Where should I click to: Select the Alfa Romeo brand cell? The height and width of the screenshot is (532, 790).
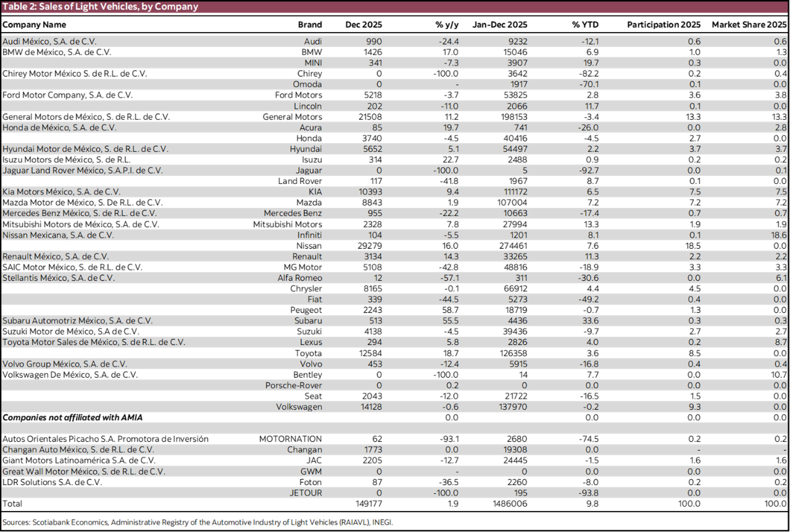[299, 278]
